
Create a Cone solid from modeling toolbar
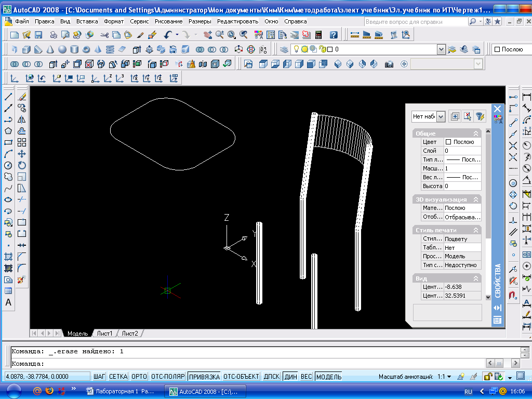(x=50, y=49)
